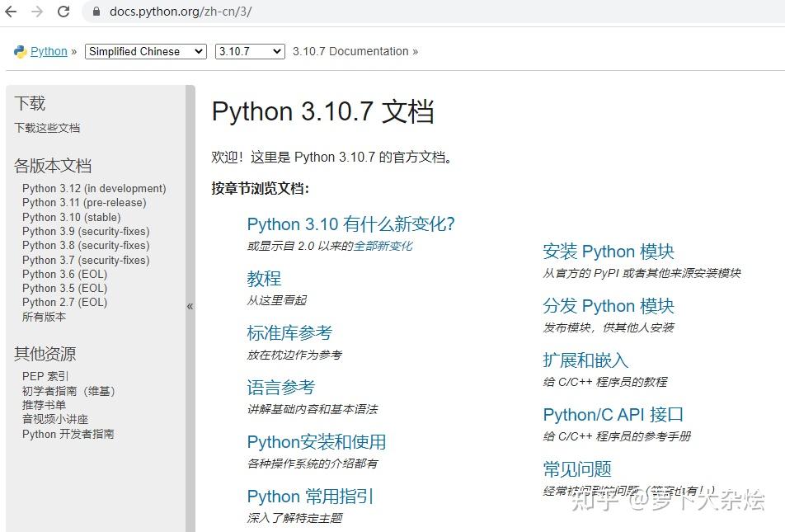Open the 教程 tutorial link

point(264,279)
